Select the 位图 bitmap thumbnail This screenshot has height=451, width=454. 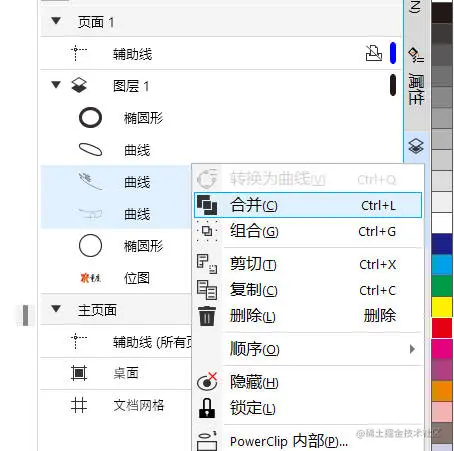pos(90,277)
